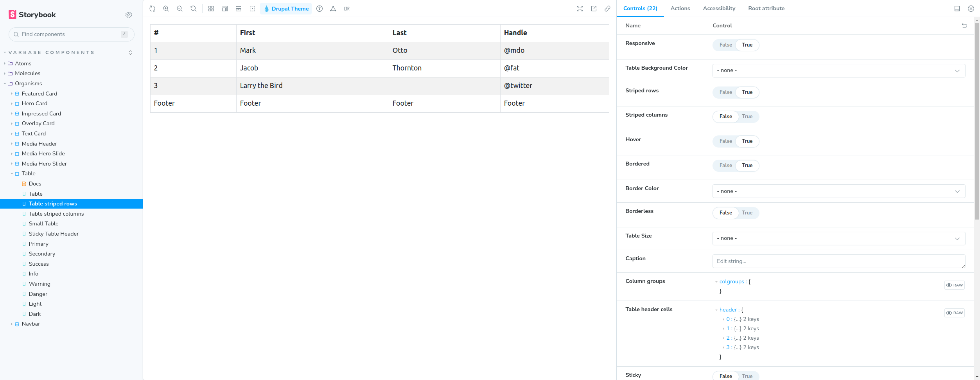
Task: Toggle the outline tool
Action: 253,9
